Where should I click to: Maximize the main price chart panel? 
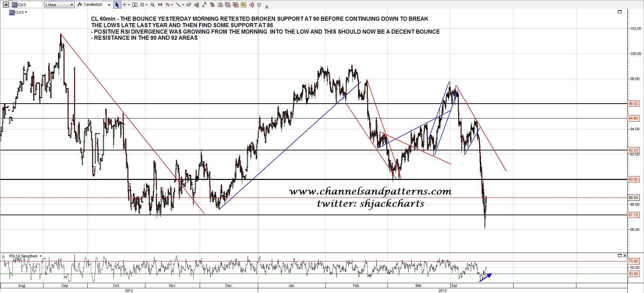pyautogui.click(x=620, y=12)
